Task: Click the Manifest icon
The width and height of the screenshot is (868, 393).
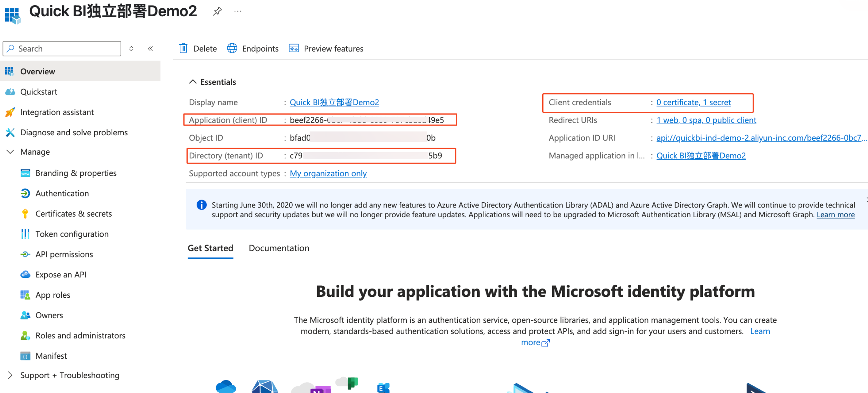Action: tap(25, 356)
